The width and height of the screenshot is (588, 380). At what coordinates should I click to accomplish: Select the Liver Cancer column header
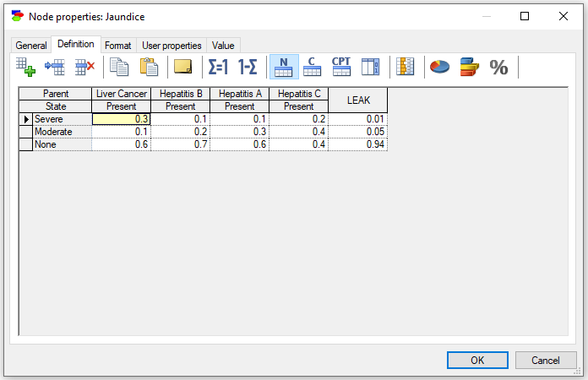[121, 94]
